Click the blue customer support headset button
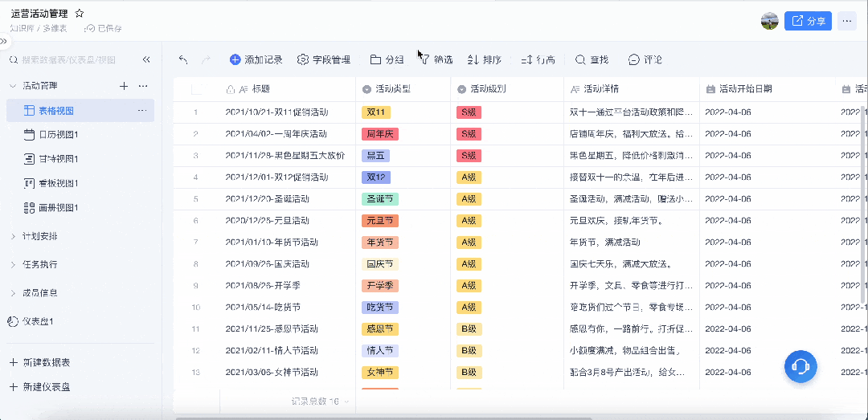Screen dimensions: 868x420 tap(800, 366)
